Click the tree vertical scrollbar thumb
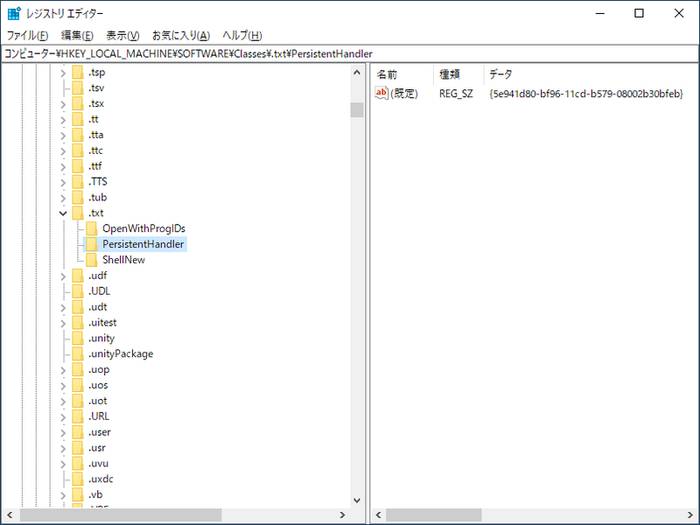The image size is (700, 525). coord(357,110)
